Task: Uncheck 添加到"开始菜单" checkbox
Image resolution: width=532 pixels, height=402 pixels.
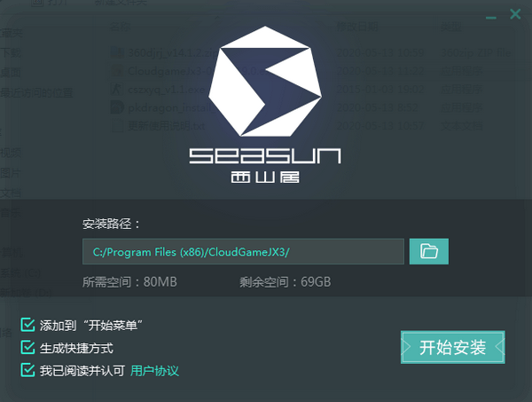Action: 27,325
